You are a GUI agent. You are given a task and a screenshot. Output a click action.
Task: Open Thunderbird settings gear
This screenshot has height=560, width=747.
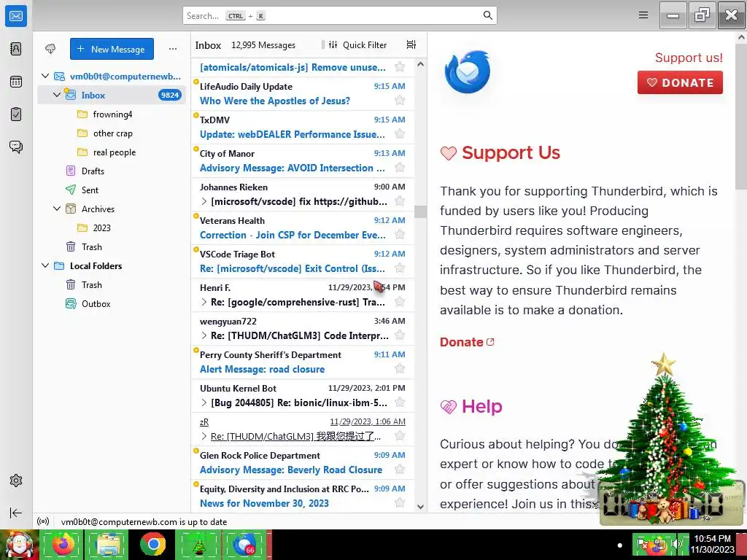(x=16, y=481)
